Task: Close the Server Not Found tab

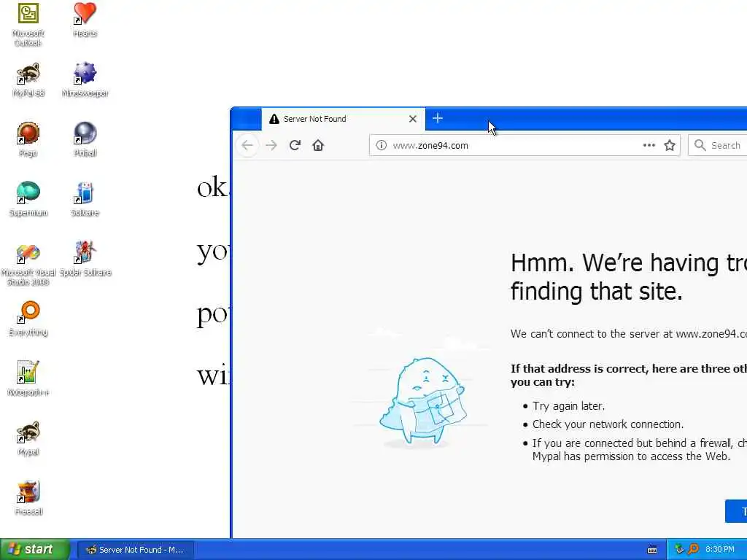Action: (x=413, y=119)
